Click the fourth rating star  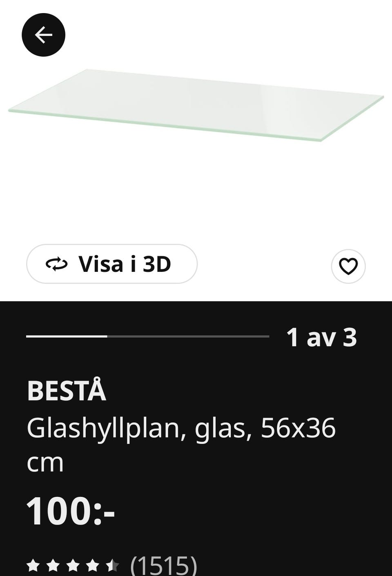pos(92,566)
